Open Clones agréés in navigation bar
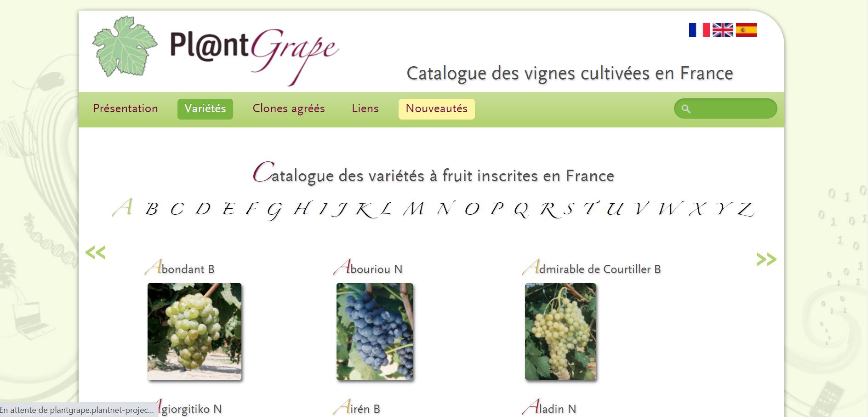Screen dimensions: 868x417 pyautogui.click(x=289, y=109)
